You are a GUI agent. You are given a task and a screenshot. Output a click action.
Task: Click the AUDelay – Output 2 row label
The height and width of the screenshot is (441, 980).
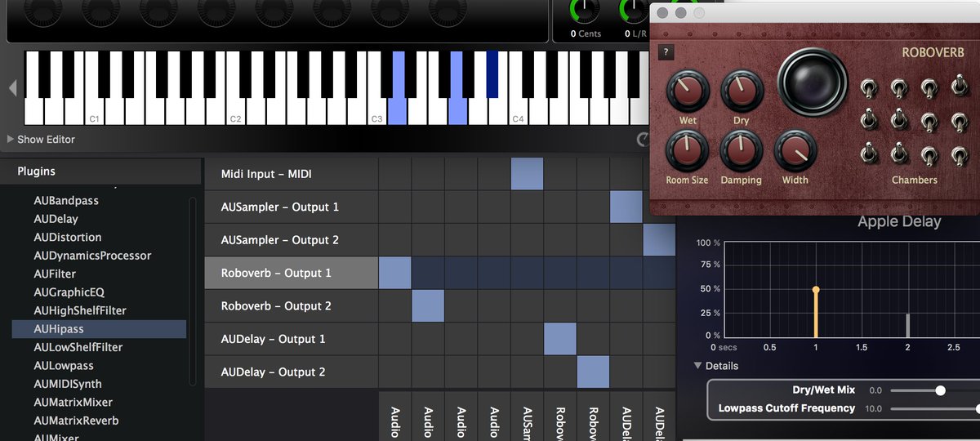click(x=292, y=372)
